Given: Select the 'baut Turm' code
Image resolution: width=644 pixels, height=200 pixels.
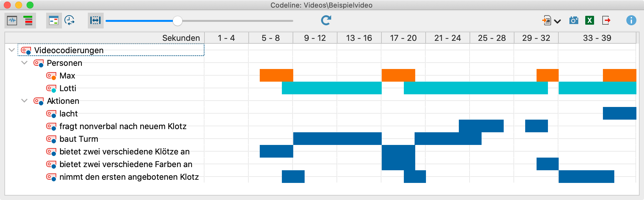Looking at the screenshot, I should pos(79,139).
